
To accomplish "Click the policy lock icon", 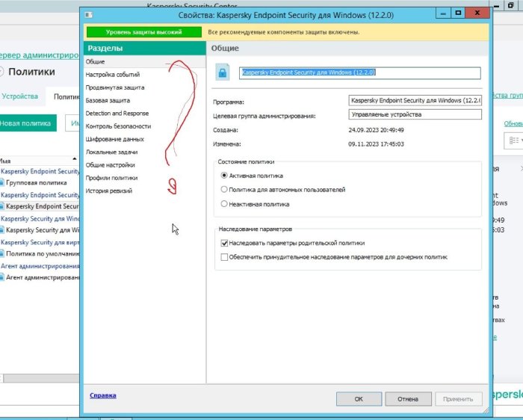I will point(223,72).
